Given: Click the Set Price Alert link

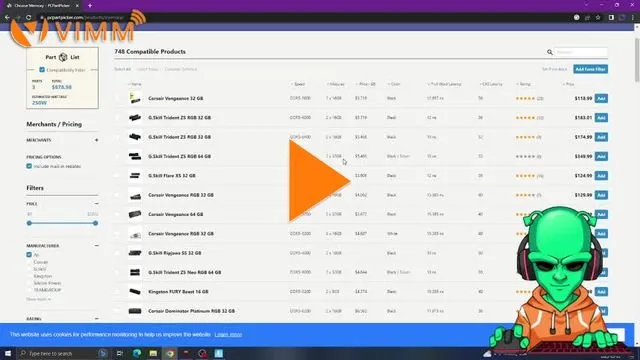Looking at the screenshot, I should (554, 69).
